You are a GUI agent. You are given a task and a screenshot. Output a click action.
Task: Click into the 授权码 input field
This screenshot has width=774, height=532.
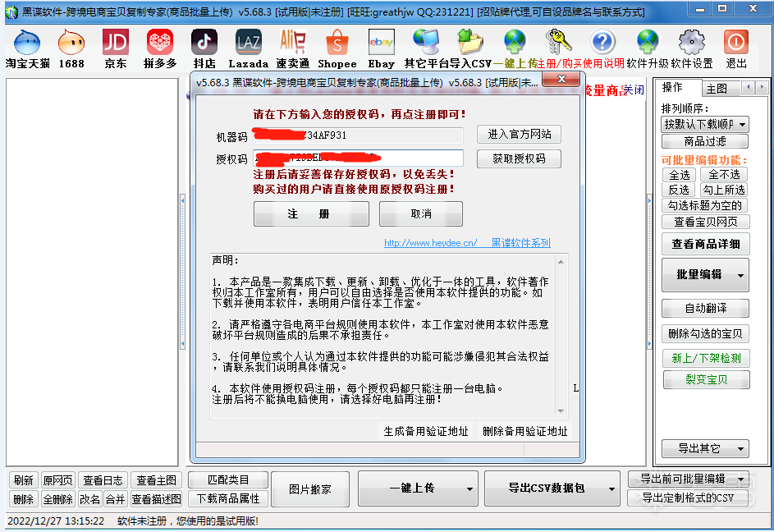[359, 158]
